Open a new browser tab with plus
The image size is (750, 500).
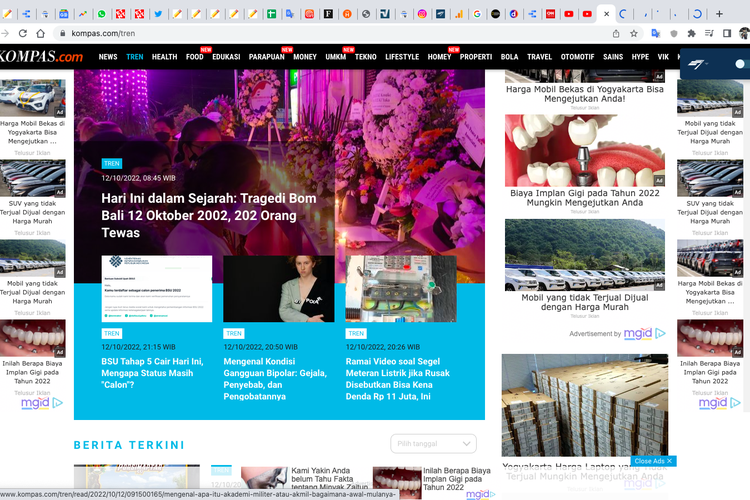point(718,14)
